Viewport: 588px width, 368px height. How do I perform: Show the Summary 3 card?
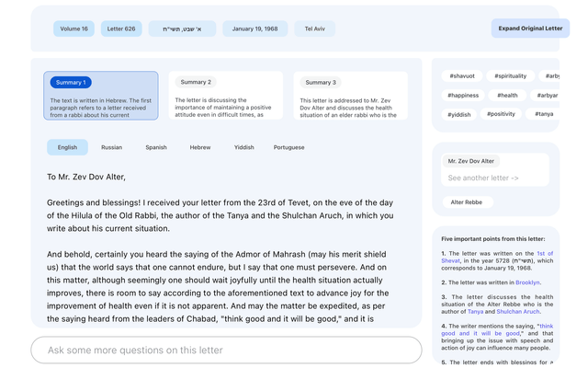pyautogui.click(x=351, y=96)
